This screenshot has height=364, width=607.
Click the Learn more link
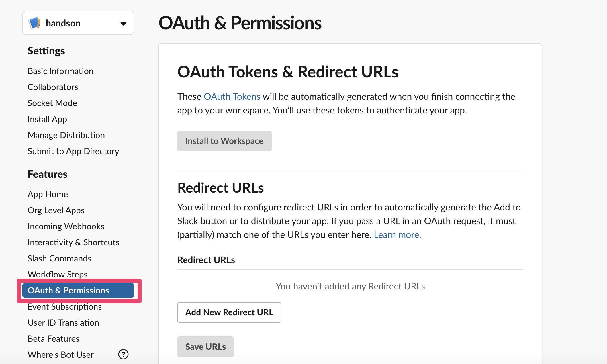pyautogui.click(x=397, y=235)
